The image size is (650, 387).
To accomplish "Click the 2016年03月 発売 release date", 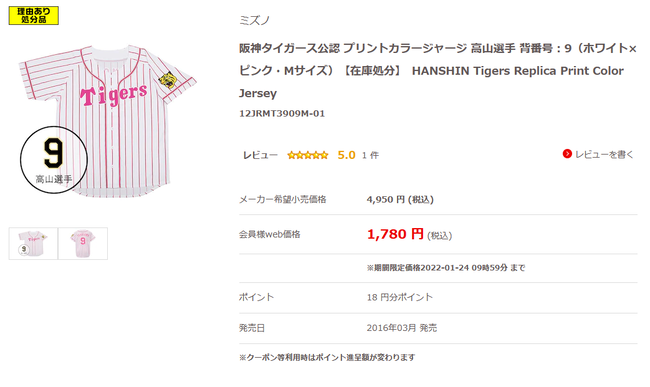I will click(402, 328).
